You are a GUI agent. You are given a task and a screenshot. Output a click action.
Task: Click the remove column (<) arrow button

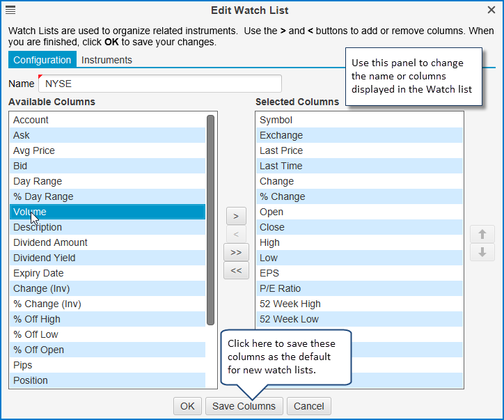pyautogui.click(x=236, y=235)
